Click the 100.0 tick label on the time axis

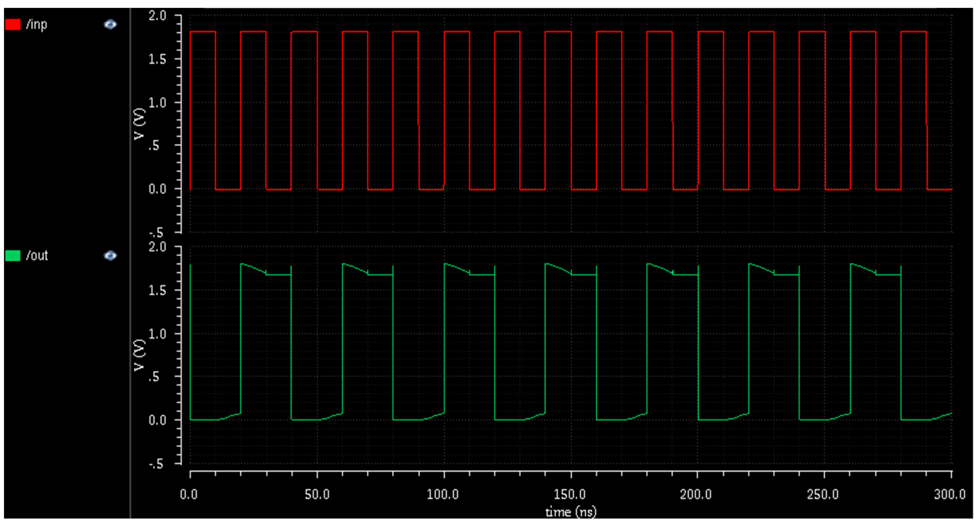[442, 494]
